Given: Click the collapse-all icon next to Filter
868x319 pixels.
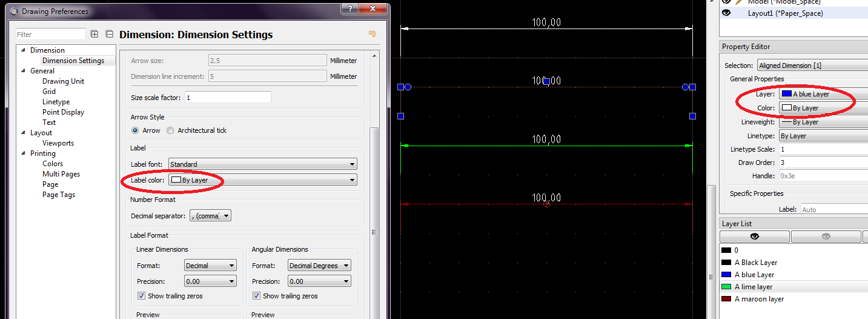Looking at the screenshot, I should coord(109,35).
